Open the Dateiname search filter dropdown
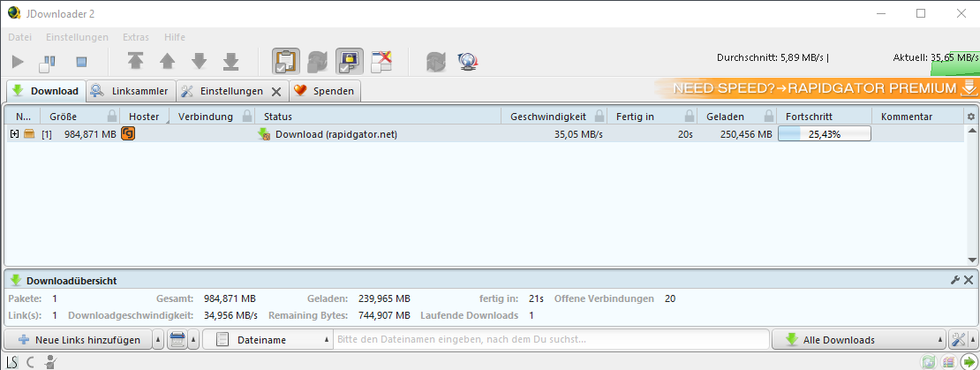The image size is (980, 370). pyautogui.click(x=267, y=340)
